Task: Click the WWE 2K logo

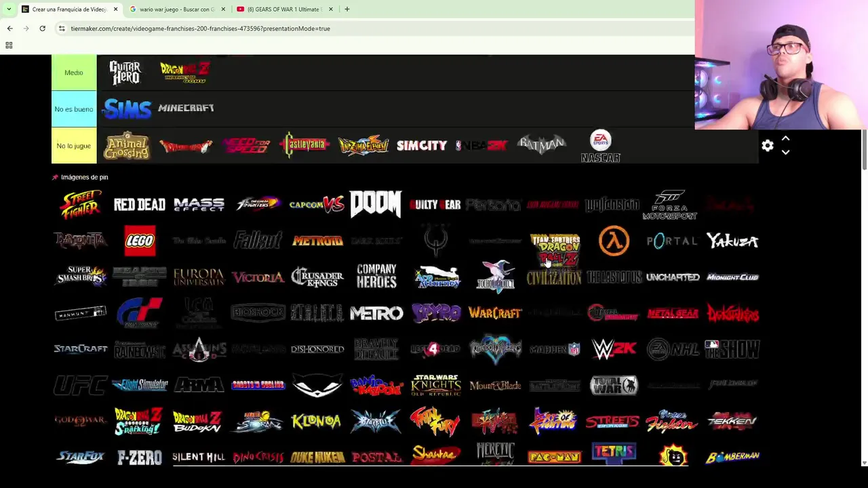Action: click(614, 349)
